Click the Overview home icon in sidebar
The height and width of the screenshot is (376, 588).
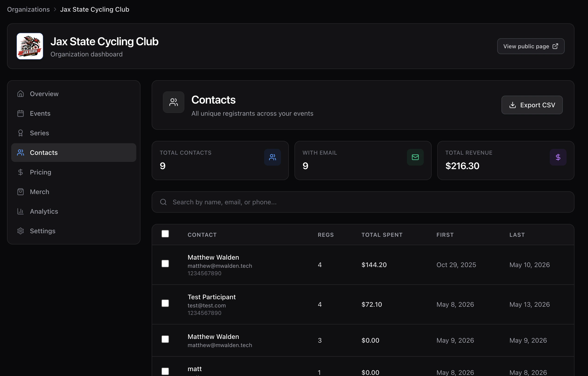tap(21, 94)
